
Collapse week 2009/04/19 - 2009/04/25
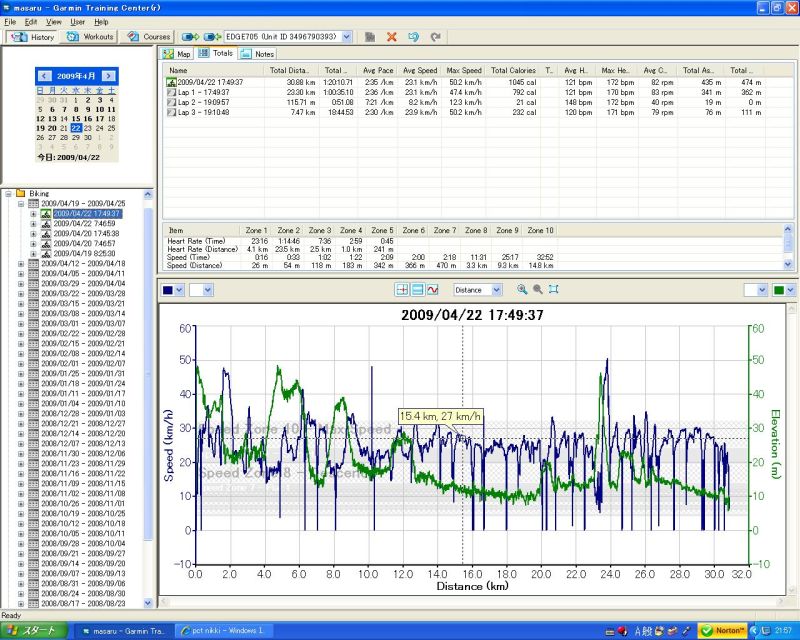click(x=21, y=204)
